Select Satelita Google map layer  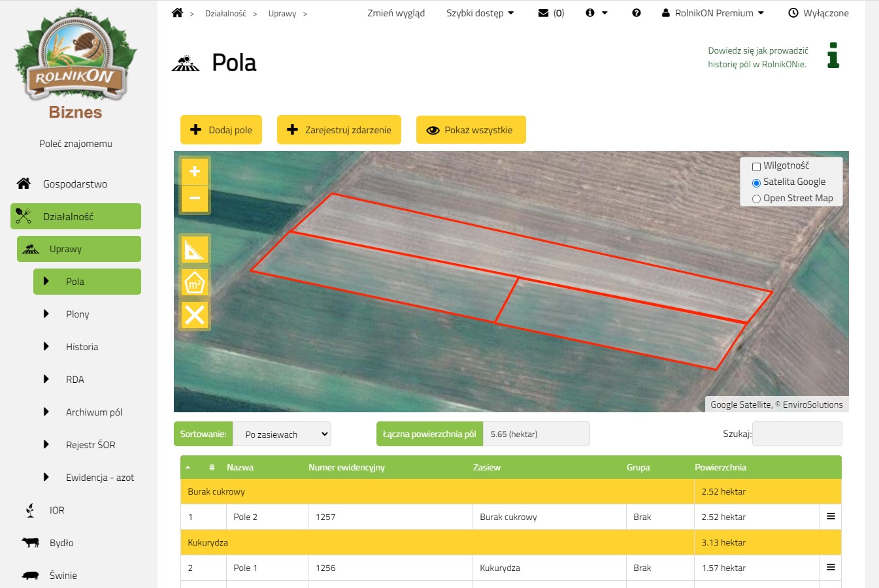(756, 183)
